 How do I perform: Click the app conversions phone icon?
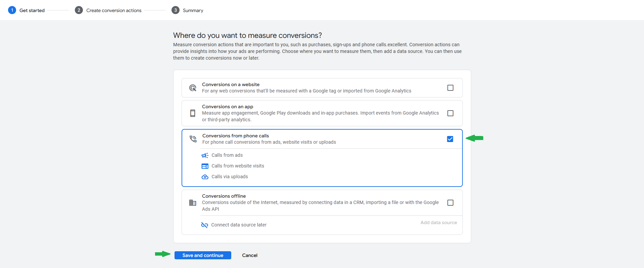193,113
